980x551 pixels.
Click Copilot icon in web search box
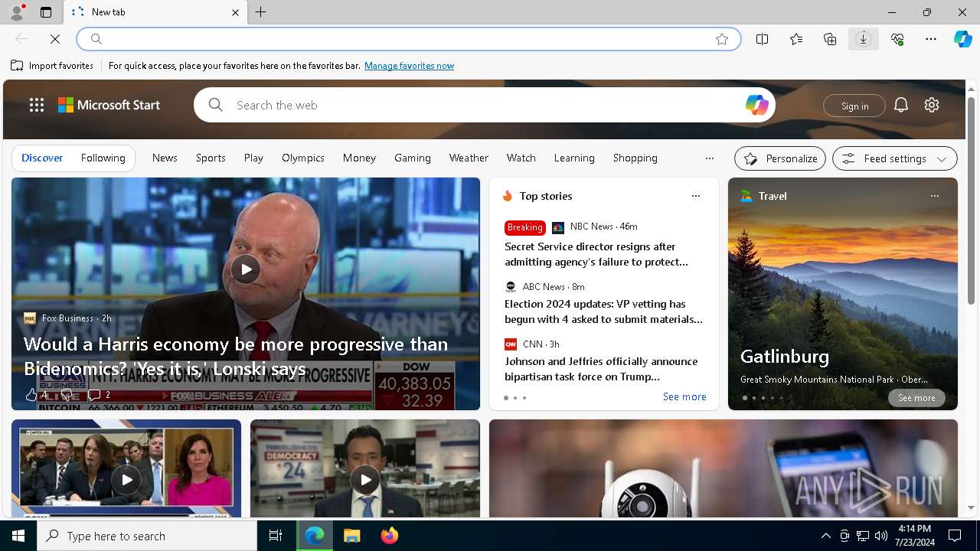pyautogui.click(x=756, y=105)
